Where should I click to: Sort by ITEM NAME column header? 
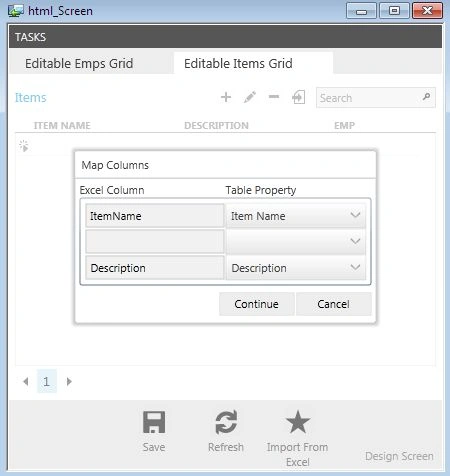62,126
